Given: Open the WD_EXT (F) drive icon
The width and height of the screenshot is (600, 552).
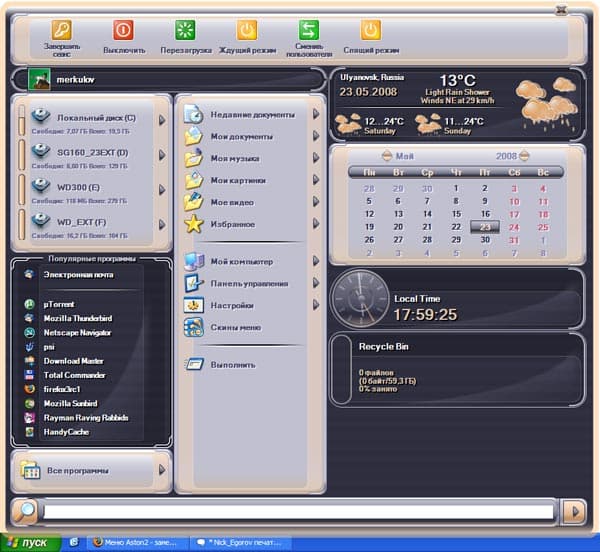Looking at the screenshot, I should coord(41,220).
